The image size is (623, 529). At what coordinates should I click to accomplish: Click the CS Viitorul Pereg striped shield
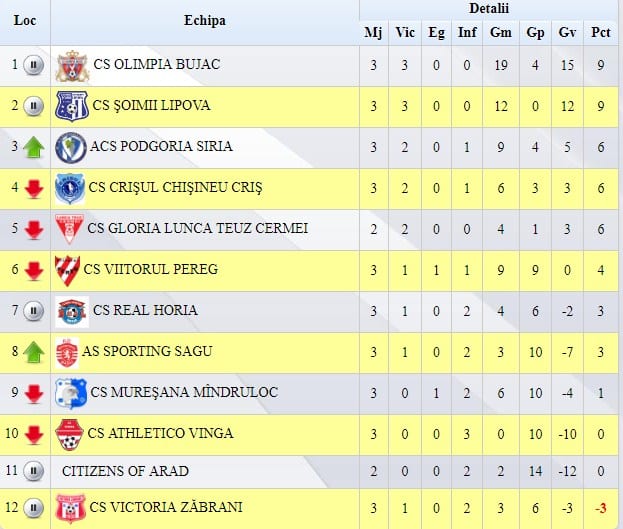67,271
